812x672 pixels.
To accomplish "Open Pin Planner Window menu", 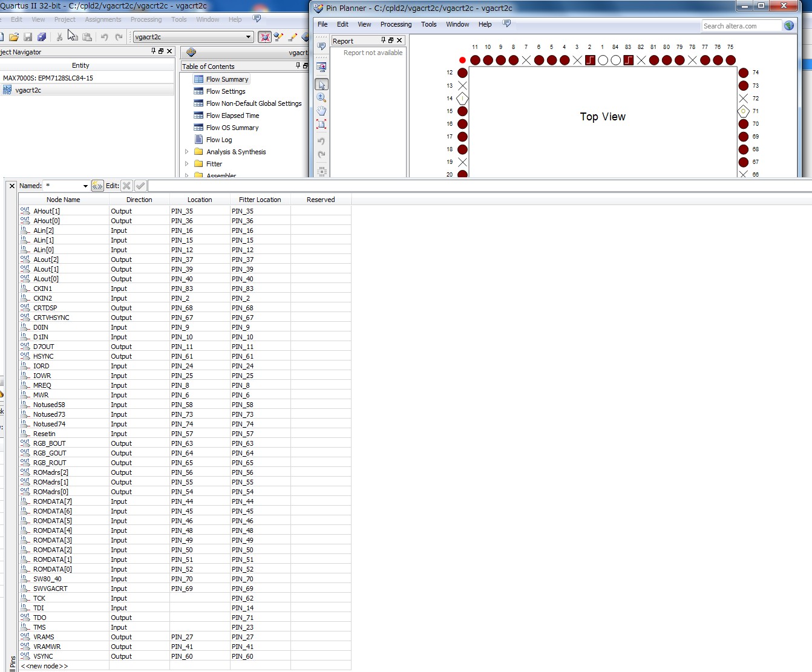I will (457, 24).
